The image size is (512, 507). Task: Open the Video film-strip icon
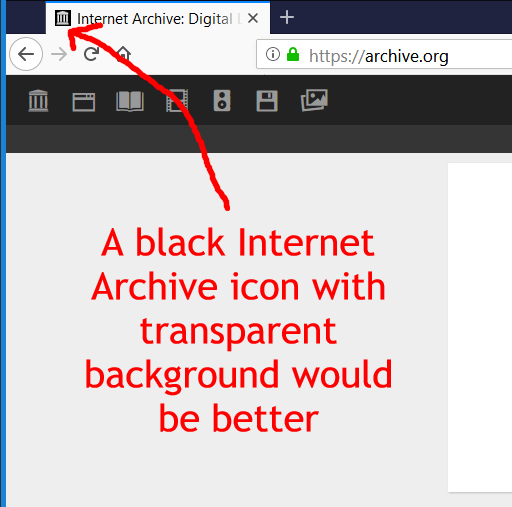click(x=177, y=100)
